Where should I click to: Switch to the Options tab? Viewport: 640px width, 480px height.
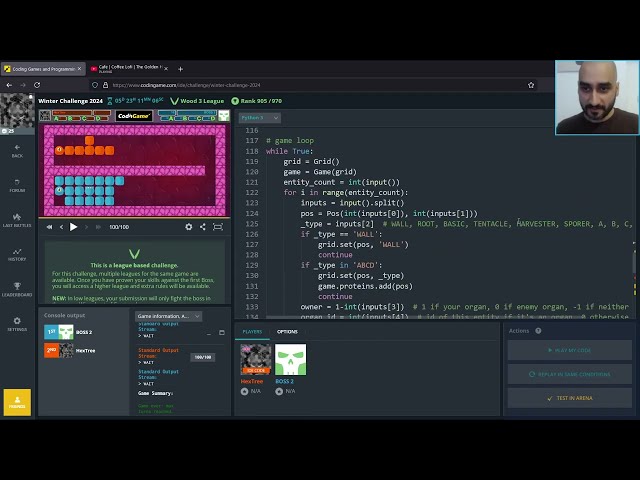[287, 332]
